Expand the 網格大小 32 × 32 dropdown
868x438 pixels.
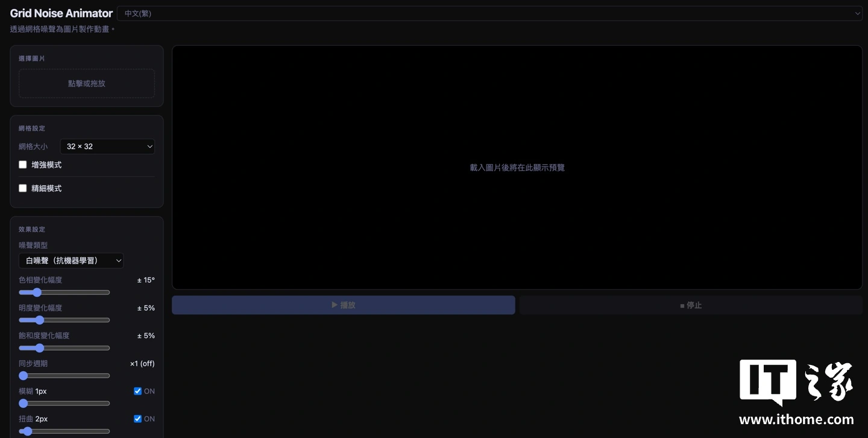107,147
